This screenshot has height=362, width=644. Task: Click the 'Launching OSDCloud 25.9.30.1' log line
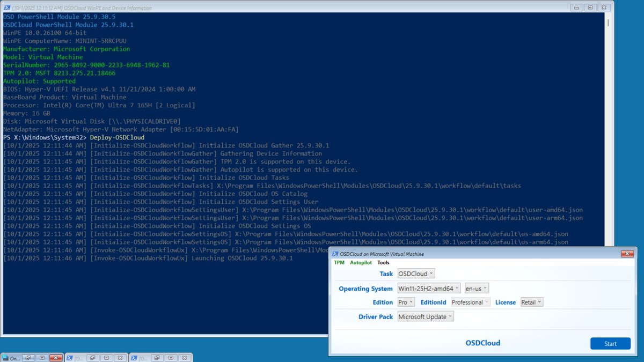[148, 258]
